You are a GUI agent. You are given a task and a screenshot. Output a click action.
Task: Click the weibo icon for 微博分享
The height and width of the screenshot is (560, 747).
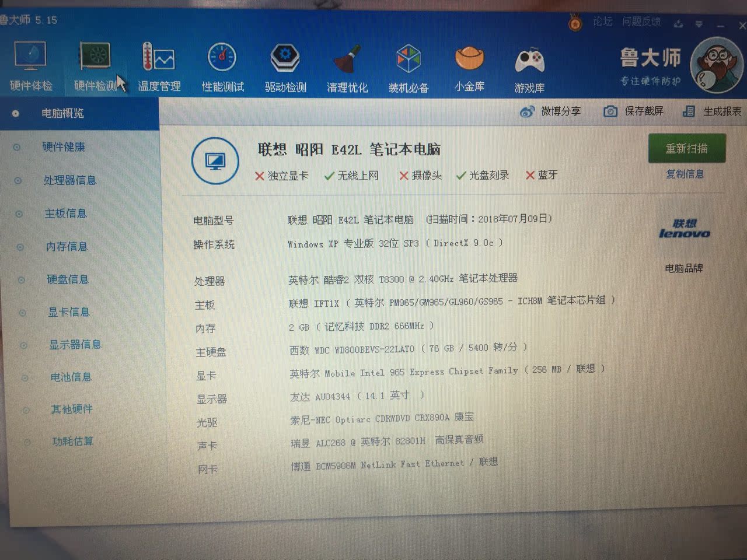tap(527, 111)
